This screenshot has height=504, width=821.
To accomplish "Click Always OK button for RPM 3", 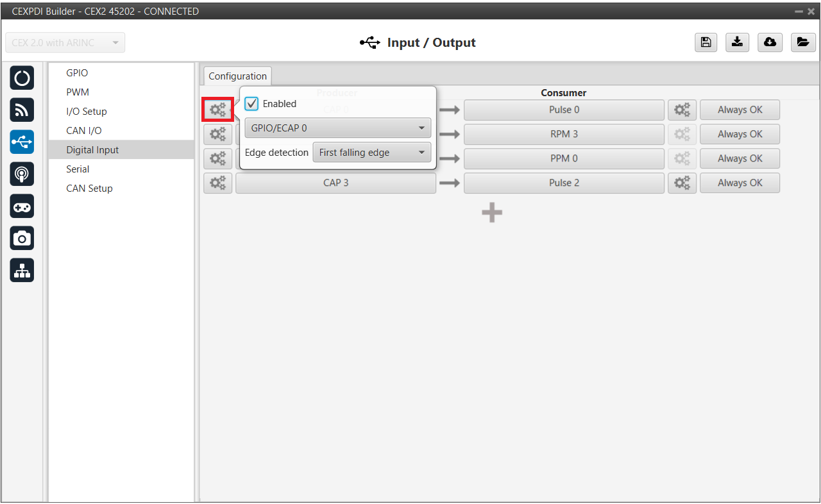I will click(740, 134).
